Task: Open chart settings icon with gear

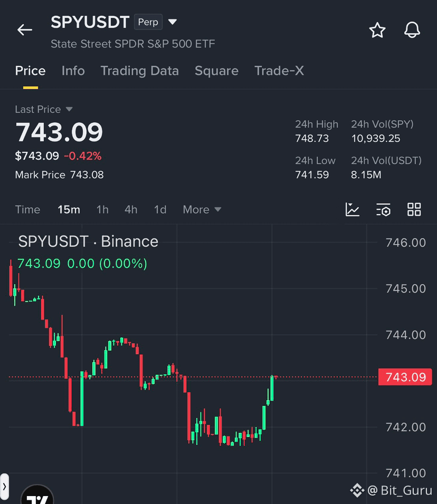Action: [383, 209]
